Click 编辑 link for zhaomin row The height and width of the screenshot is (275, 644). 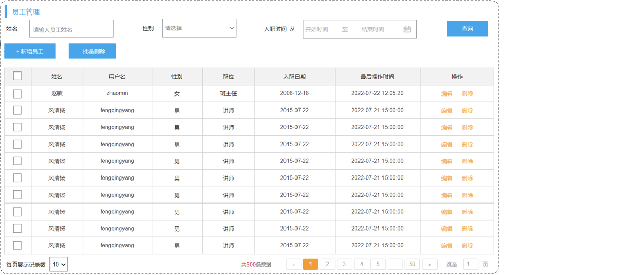447,94
